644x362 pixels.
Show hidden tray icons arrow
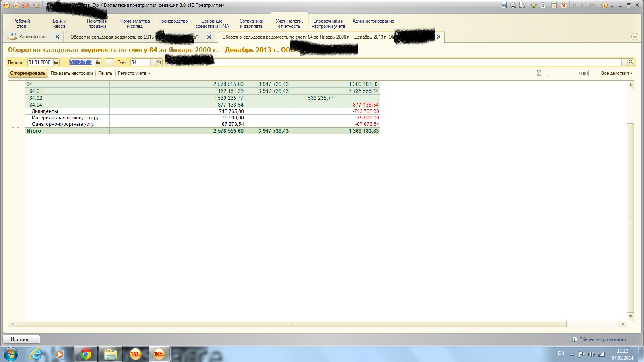[572, 354]
